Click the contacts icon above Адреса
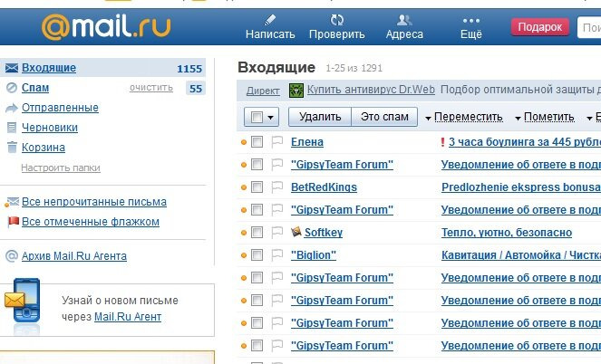 tap(404, 20)
